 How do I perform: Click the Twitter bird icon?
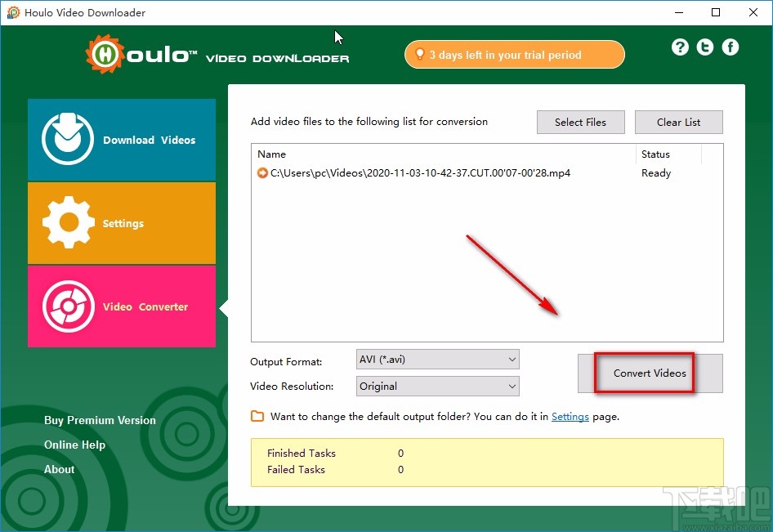coord(704,47)
